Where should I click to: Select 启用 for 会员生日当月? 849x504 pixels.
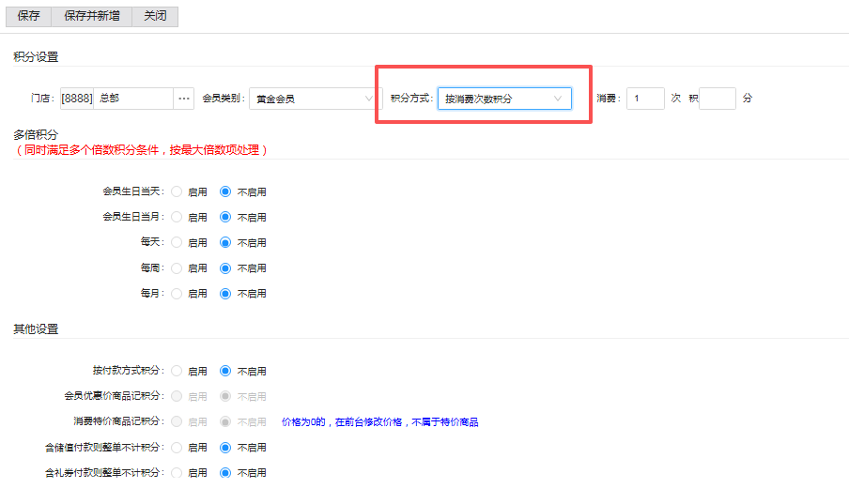177,217
